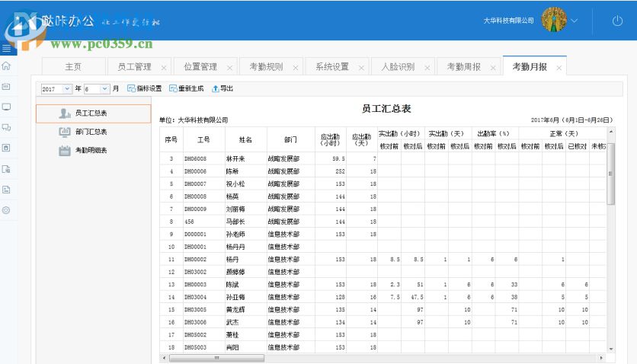This screenshot has height=364, width=637.
Task: Close the 考勤规则 tab
Action: [296, 68]
